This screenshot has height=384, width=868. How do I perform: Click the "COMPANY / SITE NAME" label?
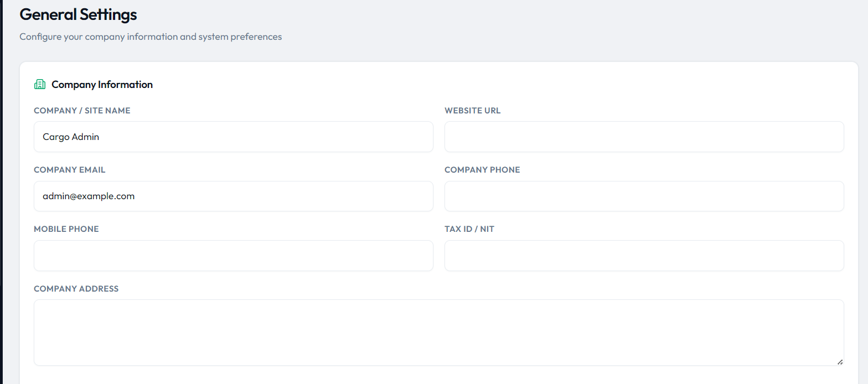click(x=82, y=111)
